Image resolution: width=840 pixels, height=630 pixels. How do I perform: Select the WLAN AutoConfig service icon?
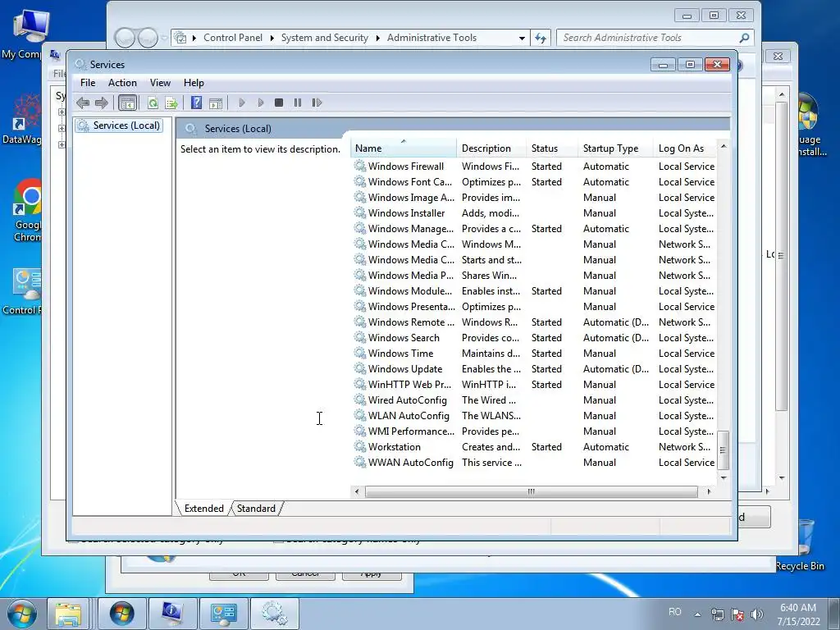(360, 415)
